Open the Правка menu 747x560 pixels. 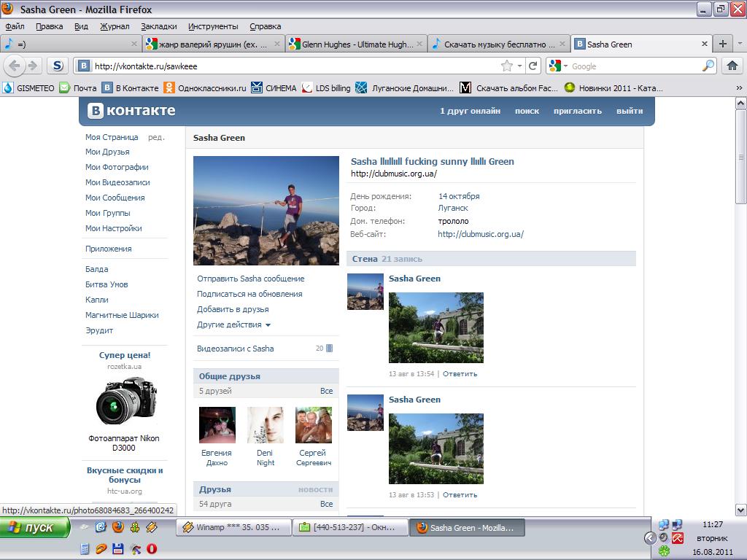coord(49,26)
